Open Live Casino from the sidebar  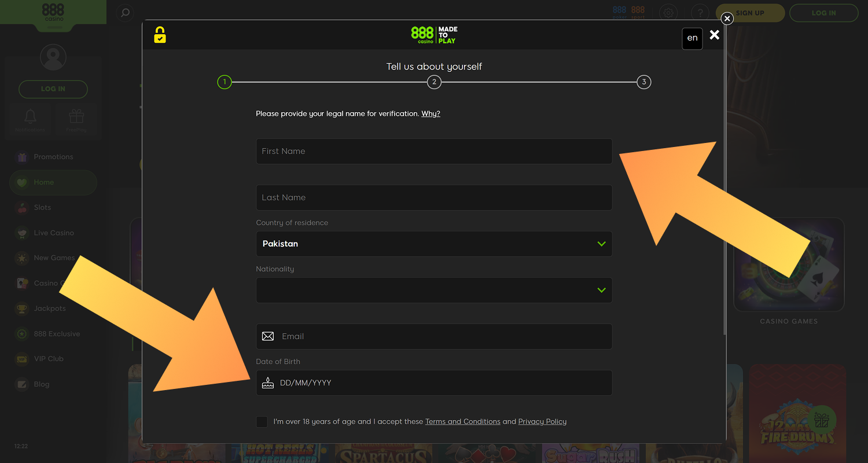pos(21,233)
